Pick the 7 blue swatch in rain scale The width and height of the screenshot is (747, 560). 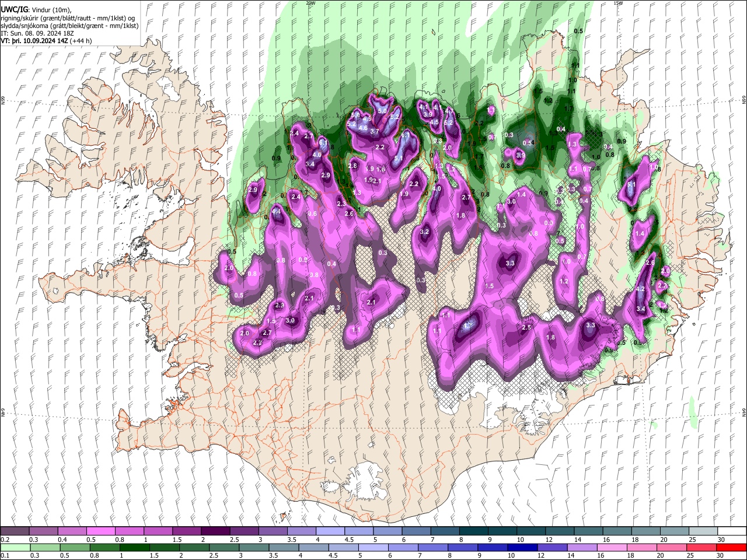coord(433,547)
